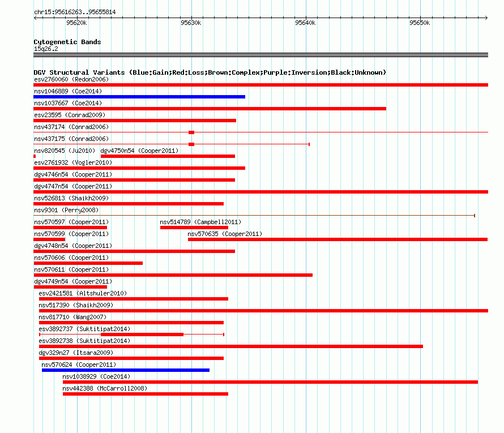This screenshot has height=433, width=504.
Task: Click the nsv817710 (Wang2007) label
Action: 72,317
